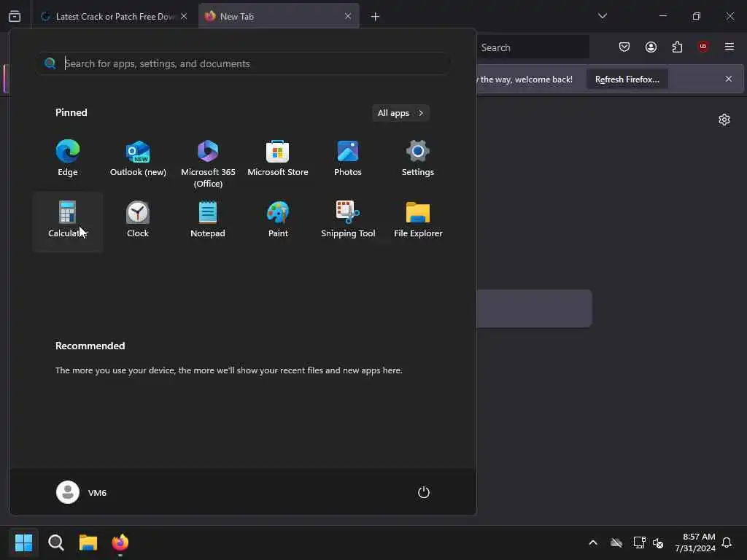Launch Outlook (new) from pinned apps
Screen dimensions: 747x560
[138, 159]
